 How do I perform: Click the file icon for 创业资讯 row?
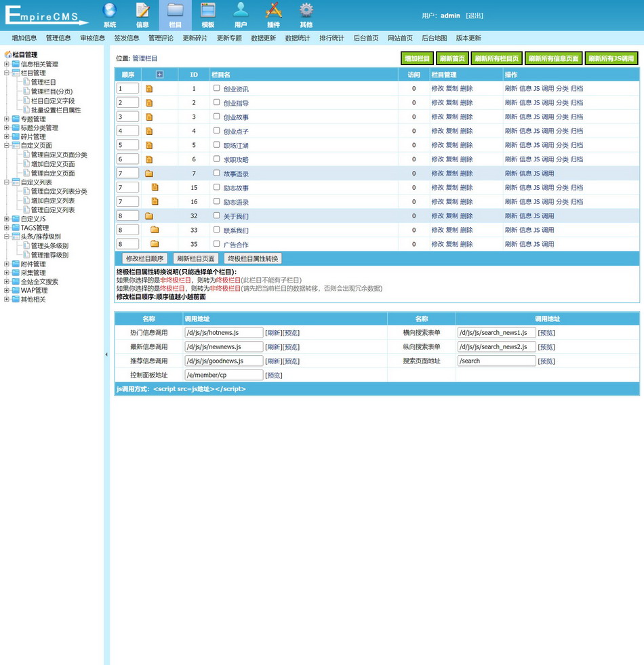(x=149, y=89)
